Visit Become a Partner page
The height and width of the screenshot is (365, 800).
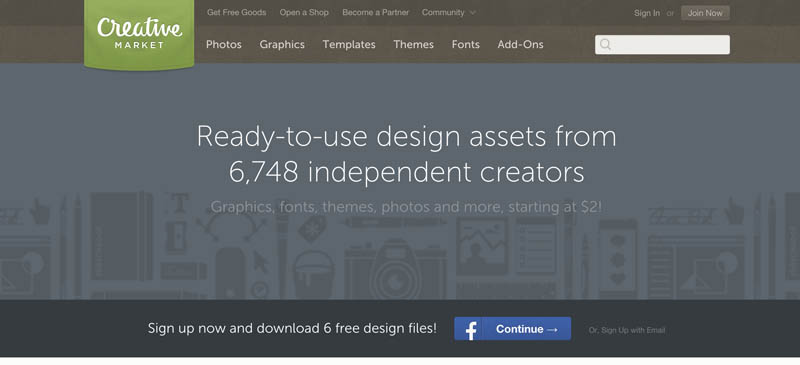pos(376,12)
